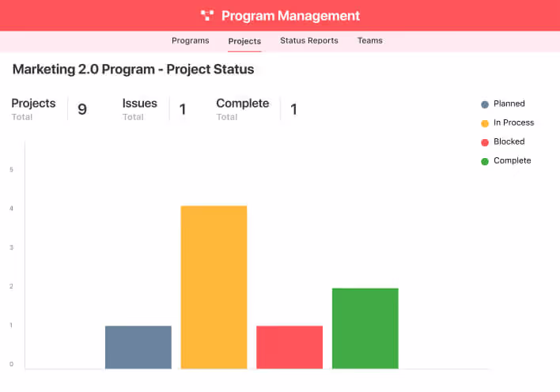Go to the Teams tab
This screenshot has width=560, height=392.
pyautogui.click(x=369, y=40)
